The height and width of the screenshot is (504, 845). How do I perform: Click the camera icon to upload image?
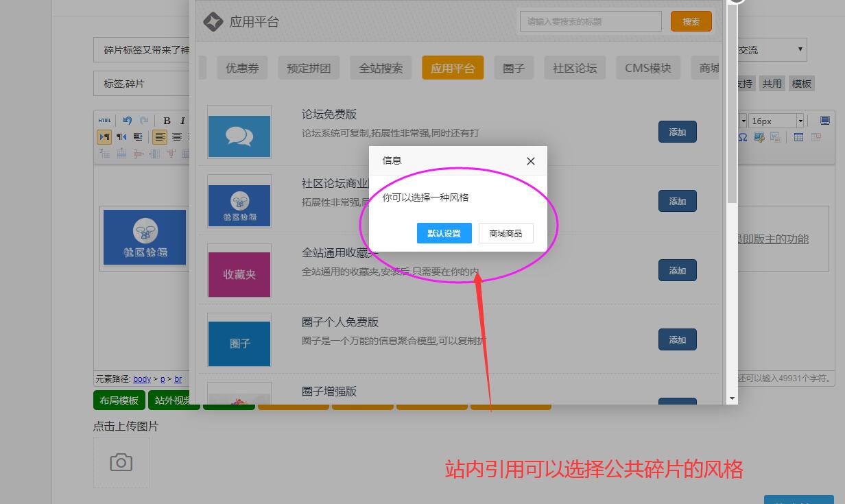coord(121,462)
